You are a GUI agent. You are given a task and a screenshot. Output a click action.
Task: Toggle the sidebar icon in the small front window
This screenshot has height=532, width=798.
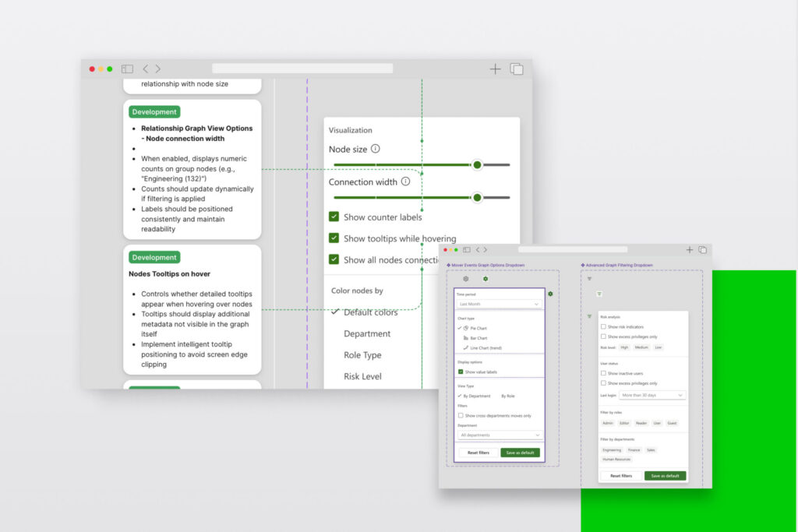pos(467,250)
